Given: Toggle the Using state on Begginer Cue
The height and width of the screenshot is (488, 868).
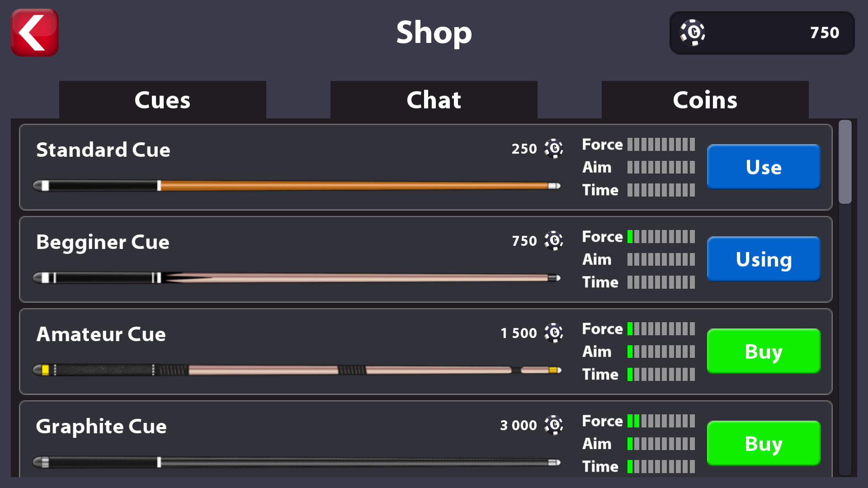Looking at the screenshot, I should [x=763, y=259].
